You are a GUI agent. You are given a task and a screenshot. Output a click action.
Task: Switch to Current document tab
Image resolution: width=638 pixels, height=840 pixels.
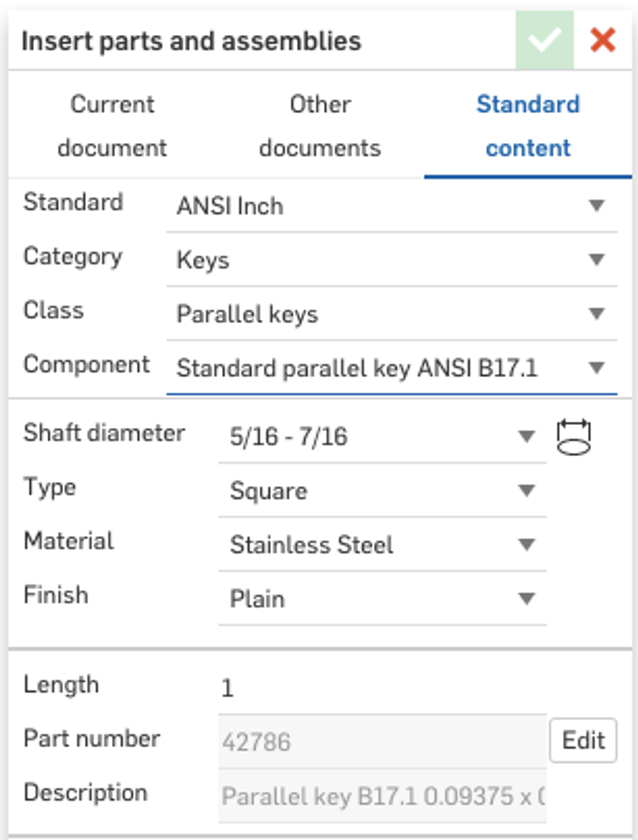[x=112, y=126]
